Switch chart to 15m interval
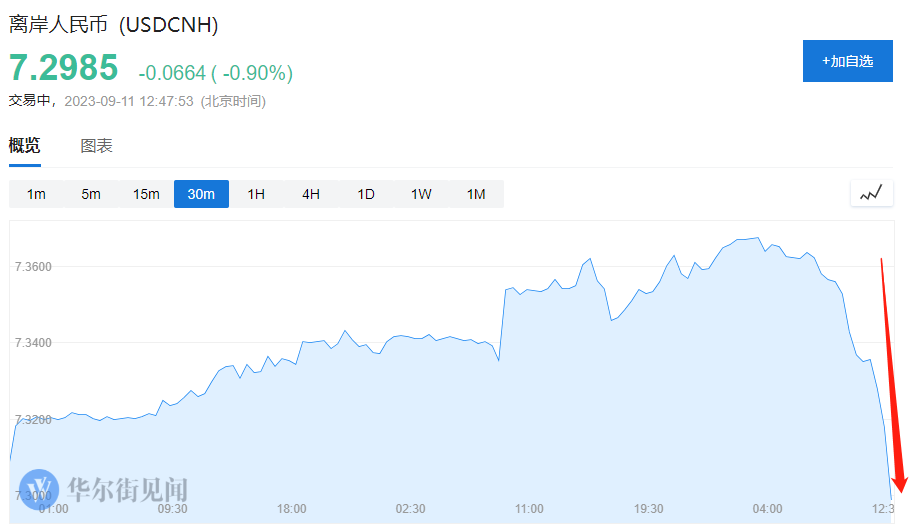The image size is (910, 530). coord(146,194)
